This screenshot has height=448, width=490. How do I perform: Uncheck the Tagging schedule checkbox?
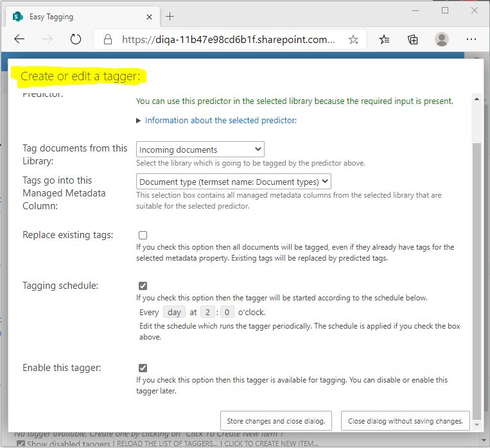(143, 286)
